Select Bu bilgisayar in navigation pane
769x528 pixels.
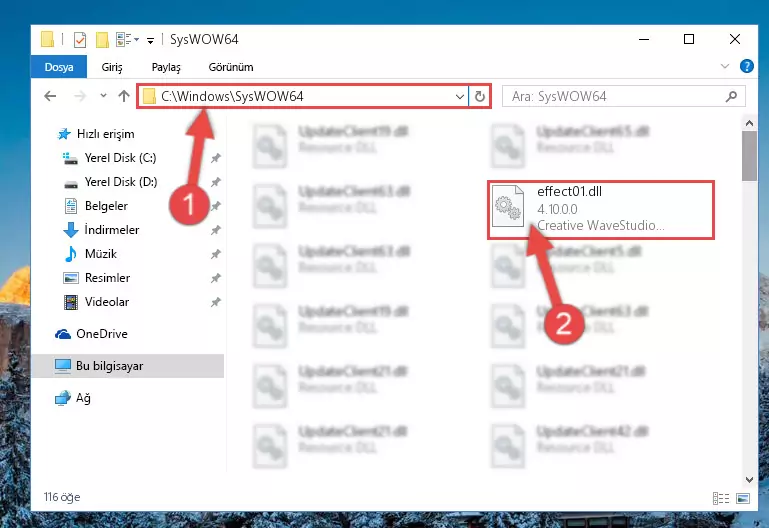(128, 366)
